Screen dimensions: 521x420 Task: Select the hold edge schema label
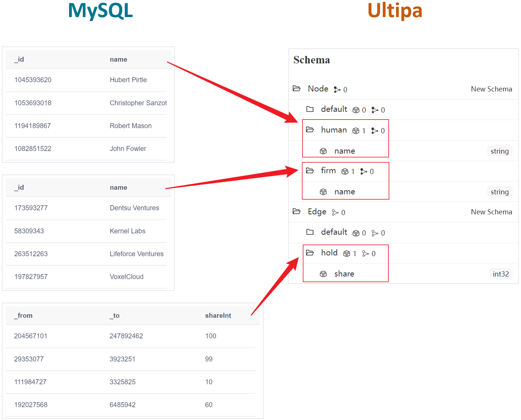[329, 252]
